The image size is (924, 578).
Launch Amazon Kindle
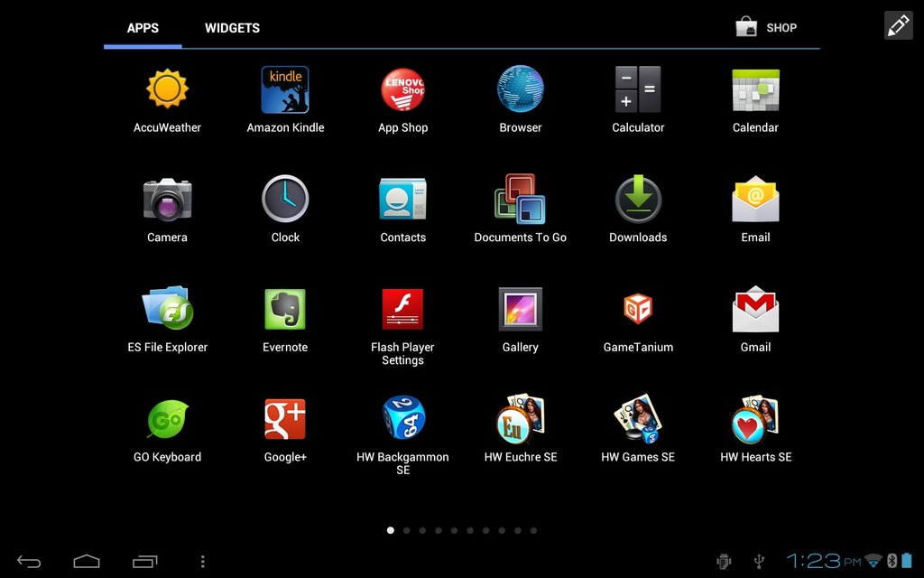[x=285, y=89]
